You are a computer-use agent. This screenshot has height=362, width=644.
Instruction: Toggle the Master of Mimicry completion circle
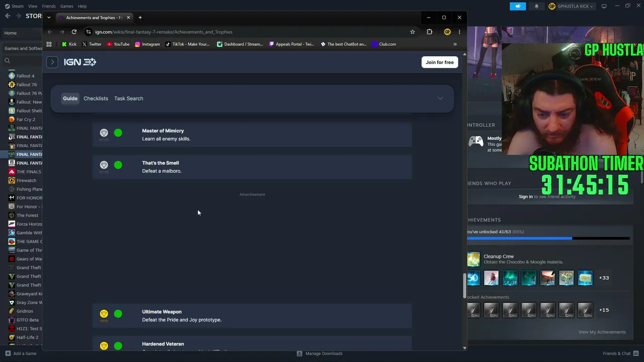coord(118,133)
